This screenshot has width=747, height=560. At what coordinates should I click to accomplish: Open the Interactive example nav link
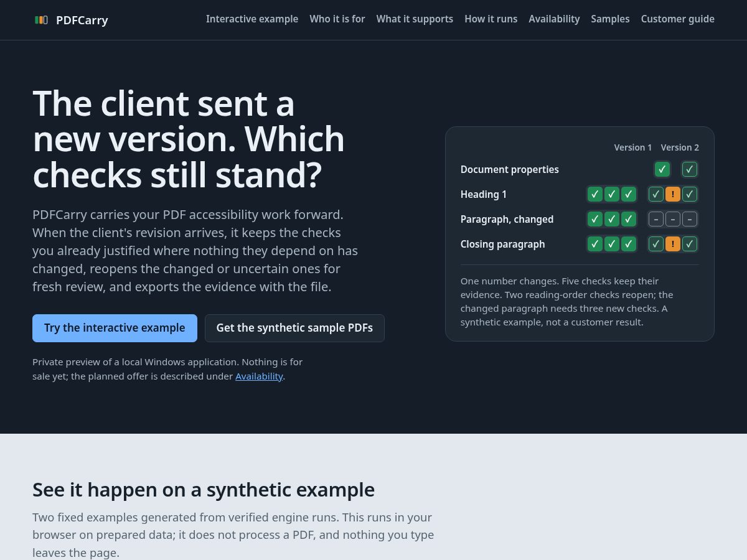click(252, 19)
